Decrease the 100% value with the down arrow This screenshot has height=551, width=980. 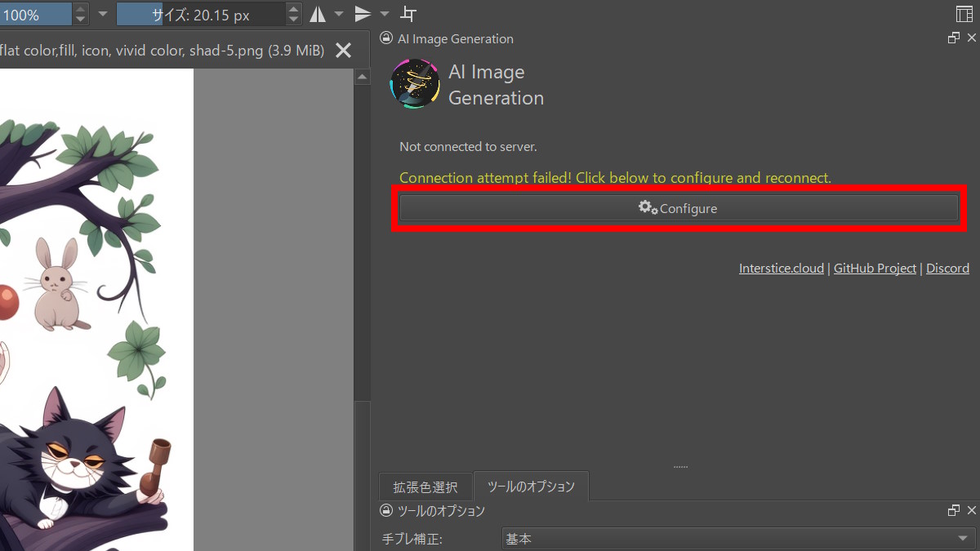click(80, 20)
